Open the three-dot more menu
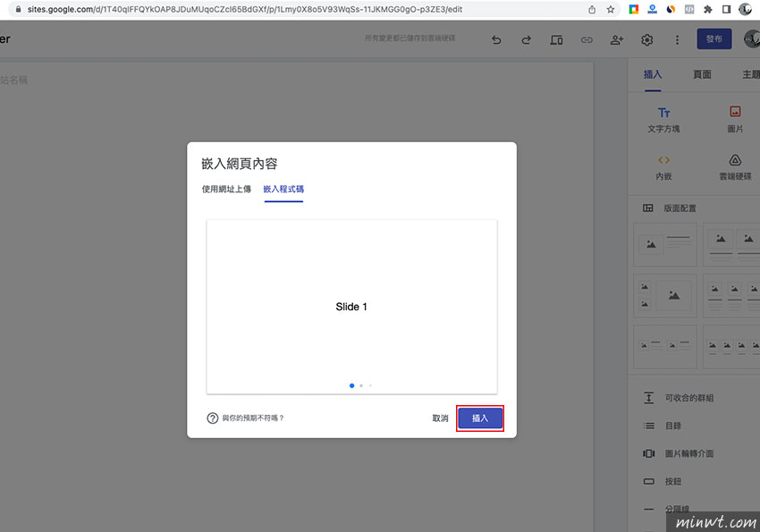Screen dimensions: 760x532 (677, 39)
